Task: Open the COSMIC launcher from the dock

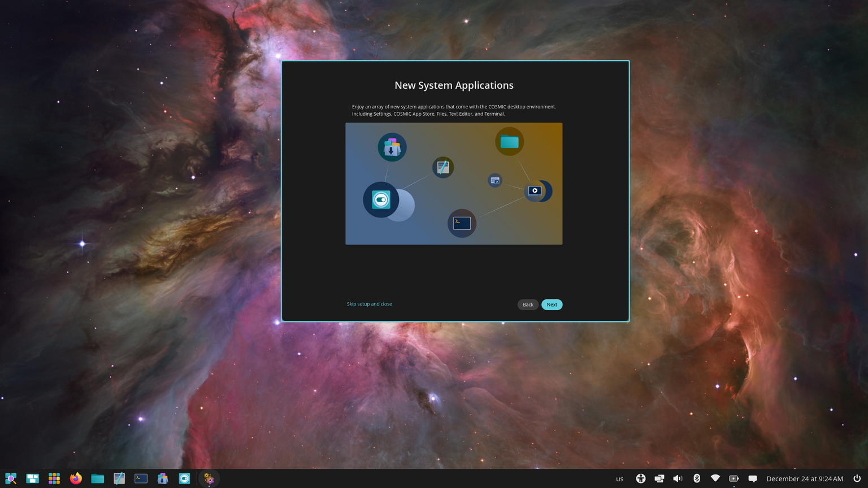Action: point(11,478)
